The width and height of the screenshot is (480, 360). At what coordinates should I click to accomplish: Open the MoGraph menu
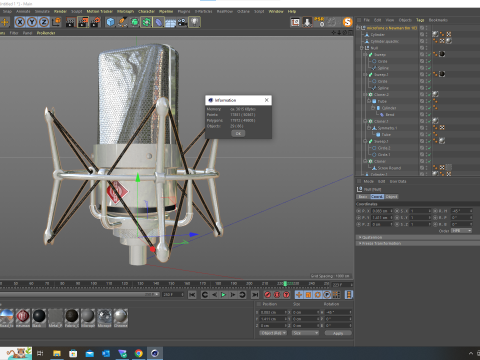coord(125,11)
